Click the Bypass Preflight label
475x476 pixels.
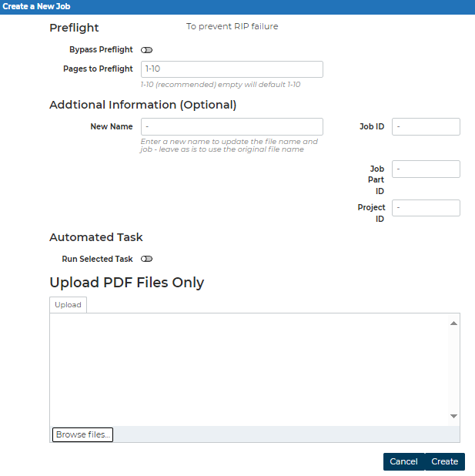tap(101, 50)
